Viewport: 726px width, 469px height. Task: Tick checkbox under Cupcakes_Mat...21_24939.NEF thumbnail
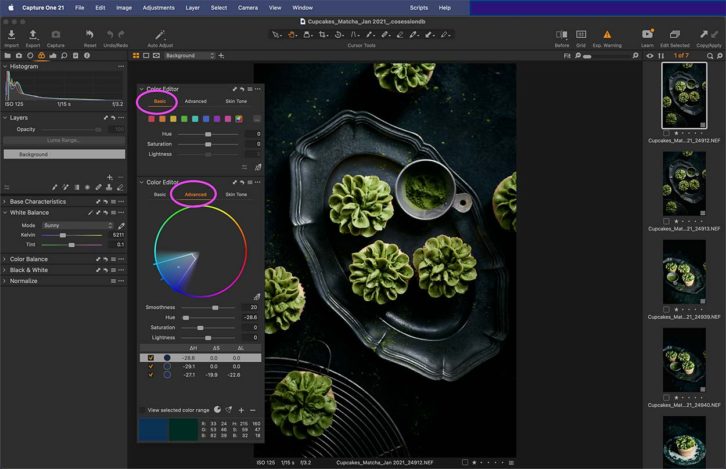[666, 309]
